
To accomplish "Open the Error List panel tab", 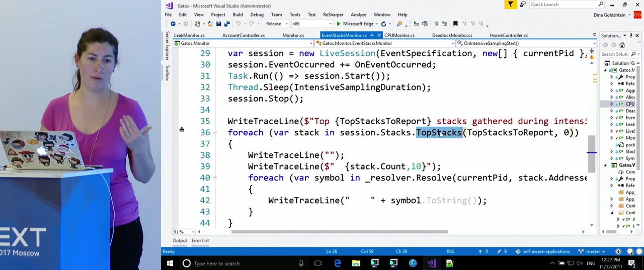I will [200, 240].
